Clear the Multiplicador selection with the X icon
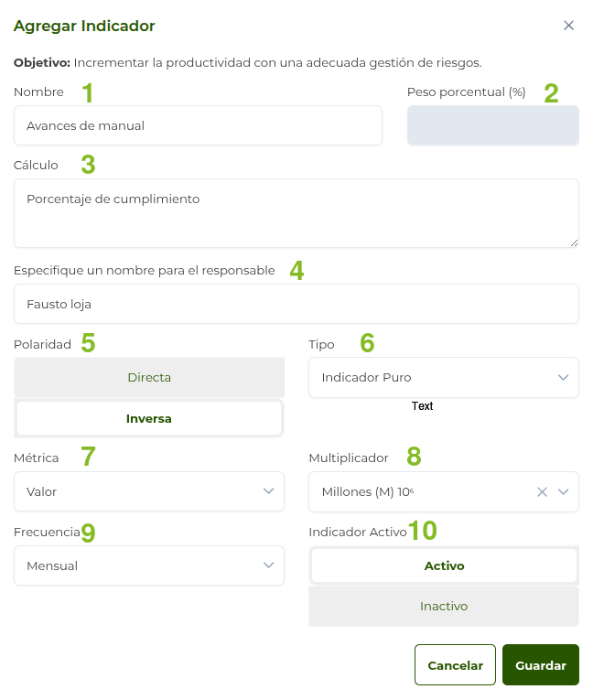593x700 pixels. click(542, 492)
